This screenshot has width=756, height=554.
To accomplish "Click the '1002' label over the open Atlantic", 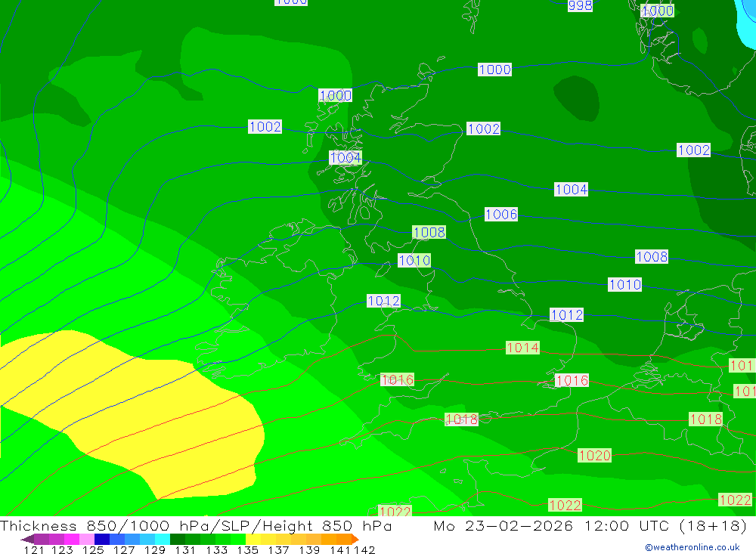I will (265, 126).
